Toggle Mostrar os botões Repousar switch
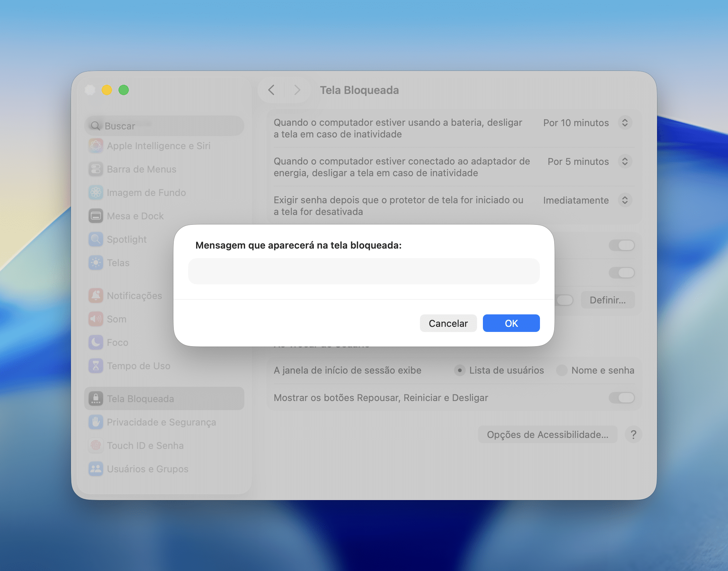This screenshot has height=571, width=728. [x=622, y=398]
